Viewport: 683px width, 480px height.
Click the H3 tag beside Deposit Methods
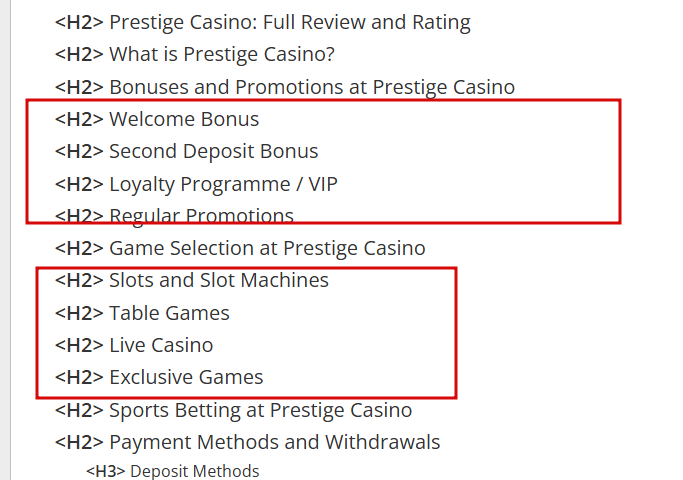[105, 471]
